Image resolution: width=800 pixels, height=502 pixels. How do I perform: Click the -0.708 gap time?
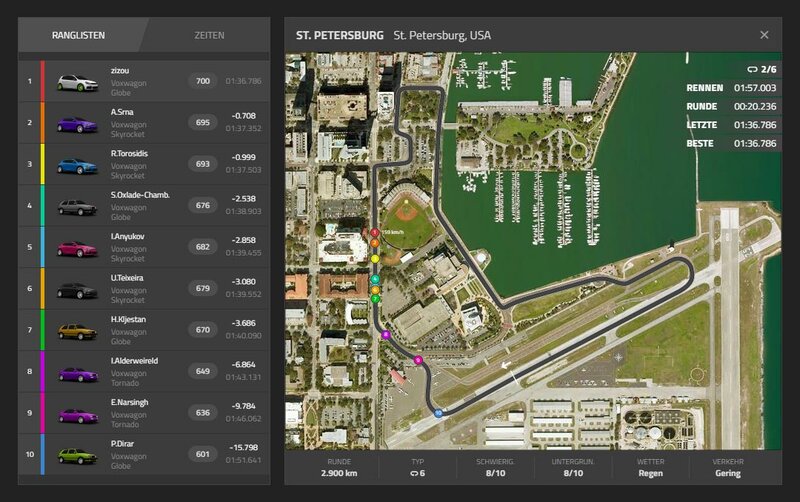(x=244, y=116)
